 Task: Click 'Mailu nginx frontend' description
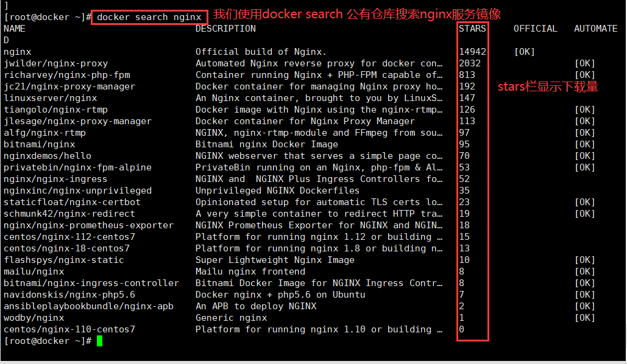tap(250, 272)
